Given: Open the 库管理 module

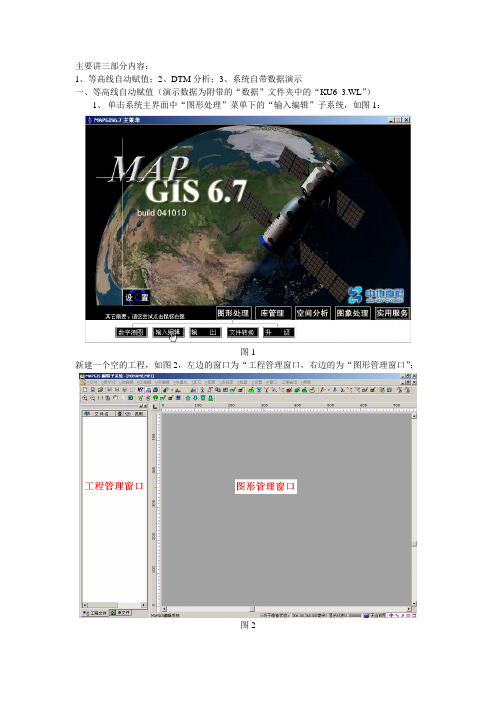Looking at the screenshot, I should point(273,313).
